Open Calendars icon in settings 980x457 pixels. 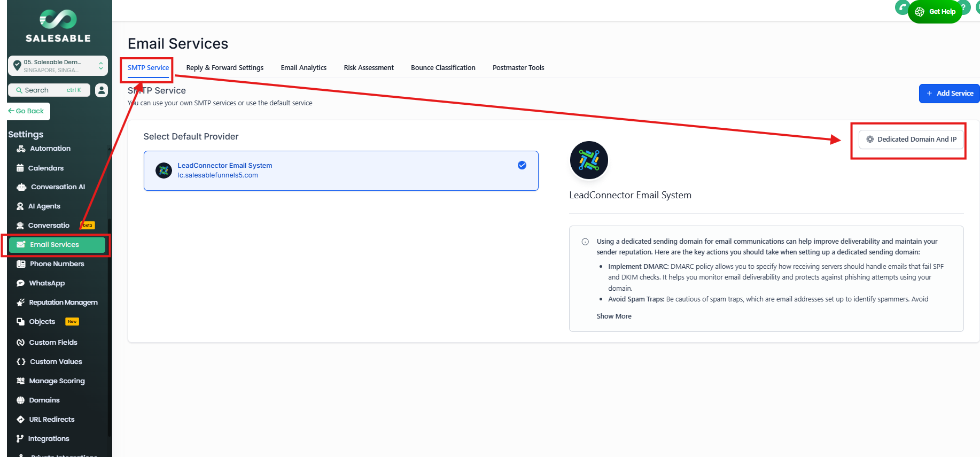(20, 168)
